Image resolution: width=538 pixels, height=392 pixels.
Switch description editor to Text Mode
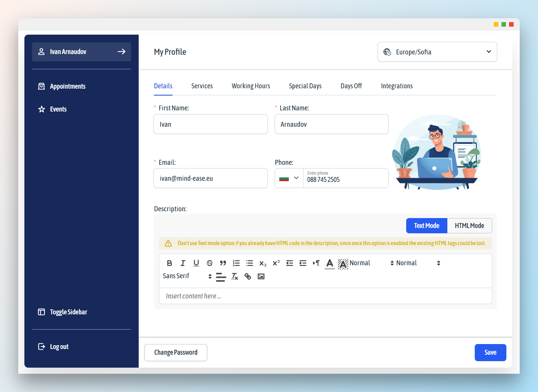[426, 226]
